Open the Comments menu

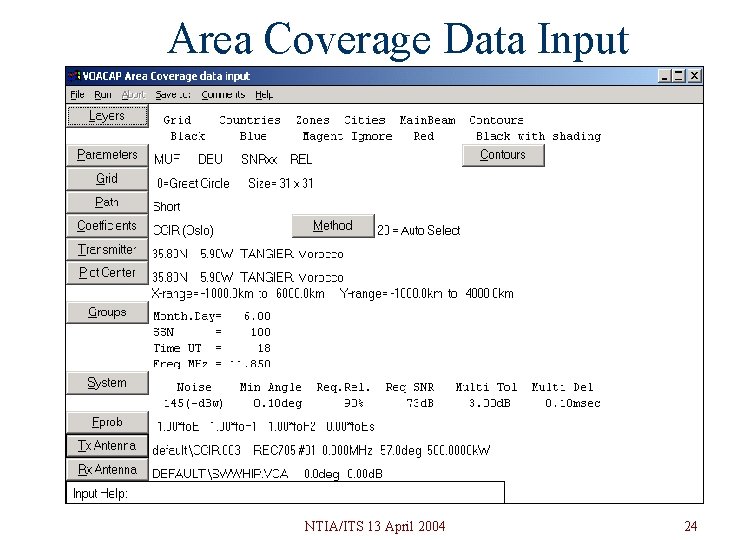[223, 95]
